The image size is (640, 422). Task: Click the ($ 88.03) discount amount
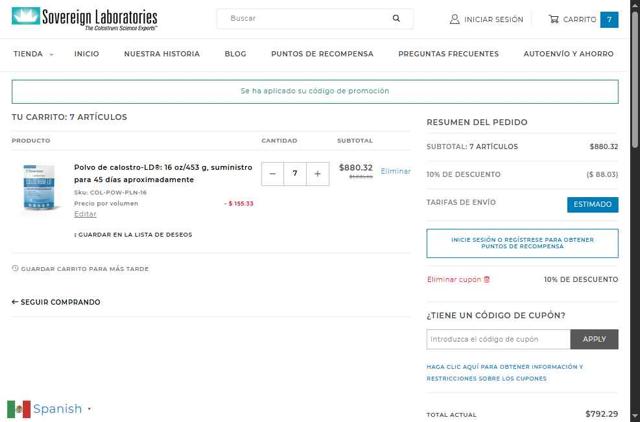click(x=602, y=175)
